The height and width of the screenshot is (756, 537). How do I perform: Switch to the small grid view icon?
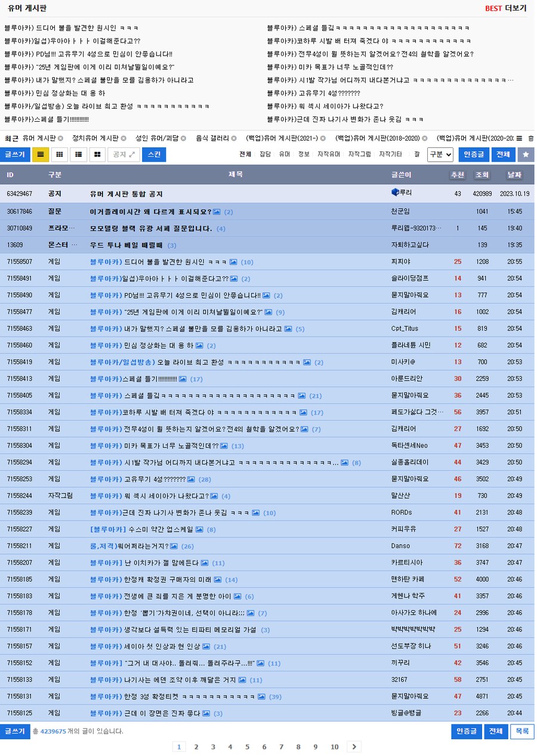(x=59, y=155)
